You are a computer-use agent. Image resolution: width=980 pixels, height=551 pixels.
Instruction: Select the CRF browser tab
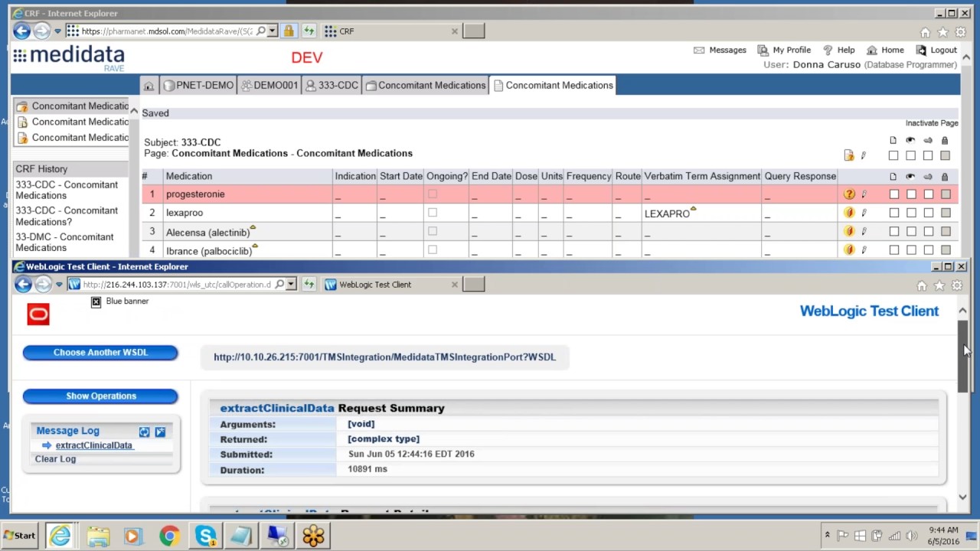coord(390,31)
